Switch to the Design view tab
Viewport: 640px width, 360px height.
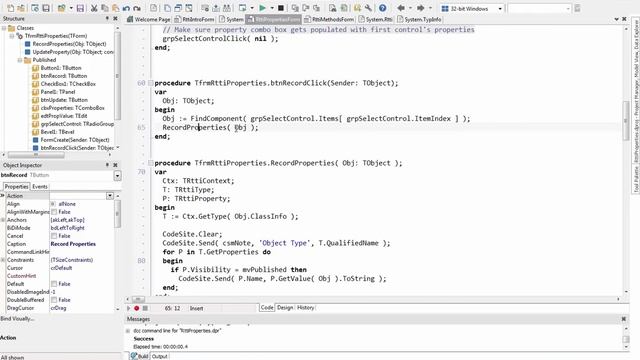(285, 308)
